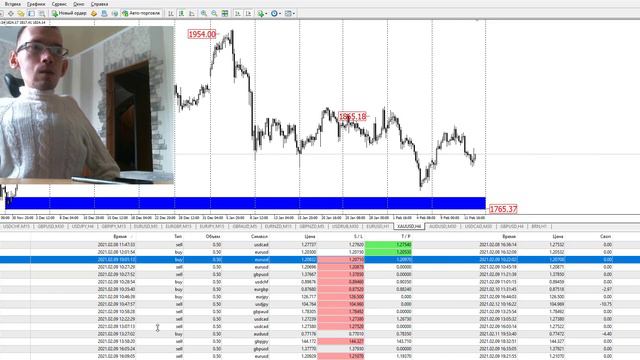Click the webcam video overlay
This screenshot has height=360, width=640.
(87, 105)
